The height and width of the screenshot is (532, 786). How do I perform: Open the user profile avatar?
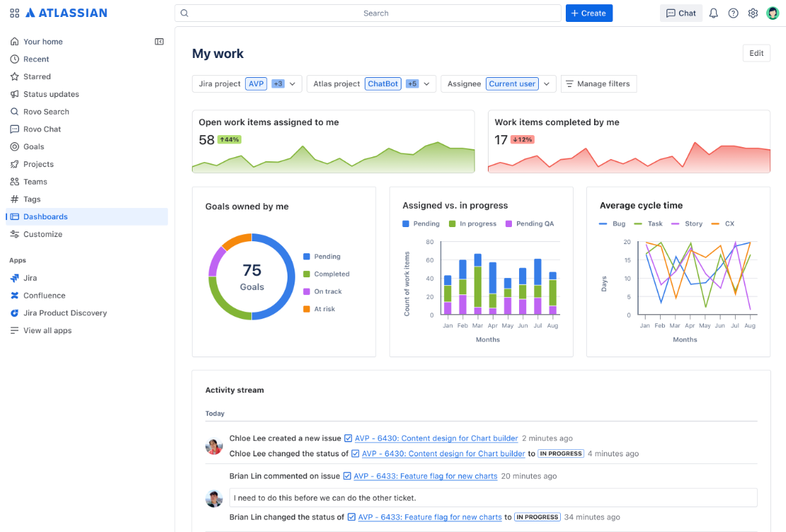click(773, 13)
